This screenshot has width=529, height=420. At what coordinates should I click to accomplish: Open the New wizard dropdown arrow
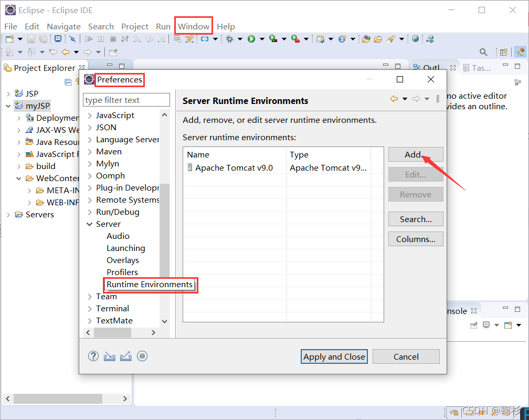point(20,39)
